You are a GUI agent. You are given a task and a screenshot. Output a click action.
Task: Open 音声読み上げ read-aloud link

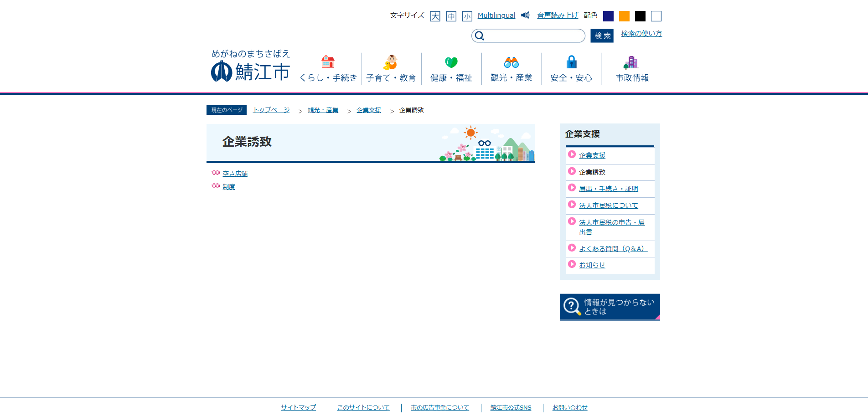click(x=558, y=15)
